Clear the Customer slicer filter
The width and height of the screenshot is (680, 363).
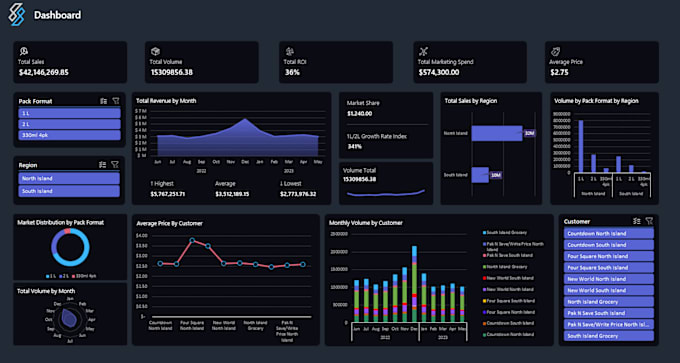(649, 221)
